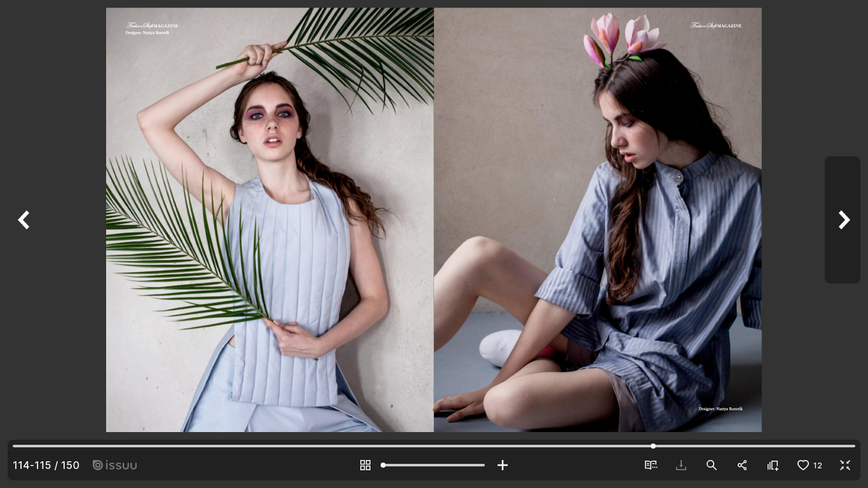Go to the previous page spread
Screen dimensions: 868x488
[24, 220]
